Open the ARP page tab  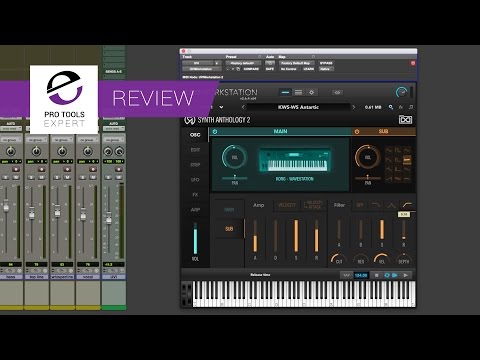coord(195,210)
